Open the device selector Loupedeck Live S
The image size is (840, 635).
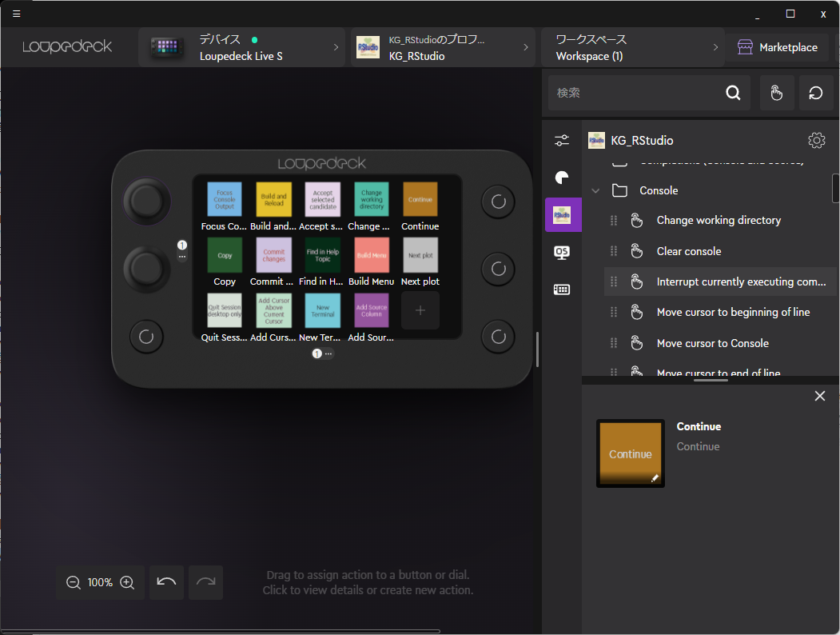point(241,48)
